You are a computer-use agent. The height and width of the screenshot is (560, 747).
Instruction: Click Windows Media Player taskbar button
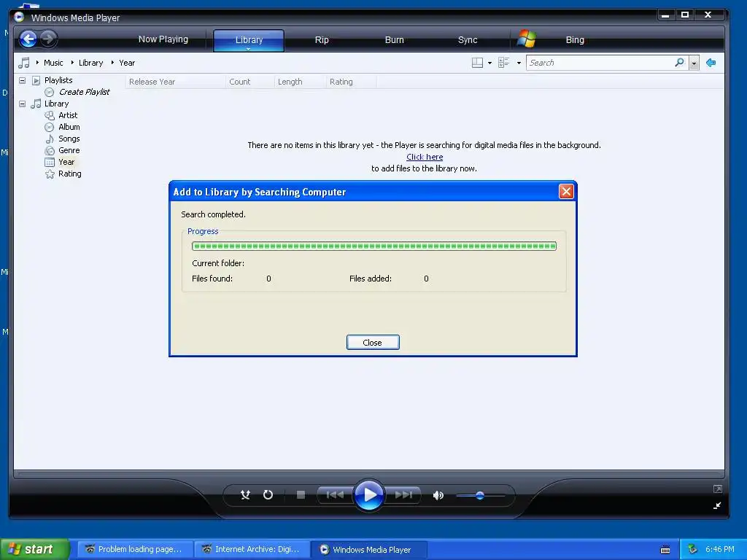[369, 550]
